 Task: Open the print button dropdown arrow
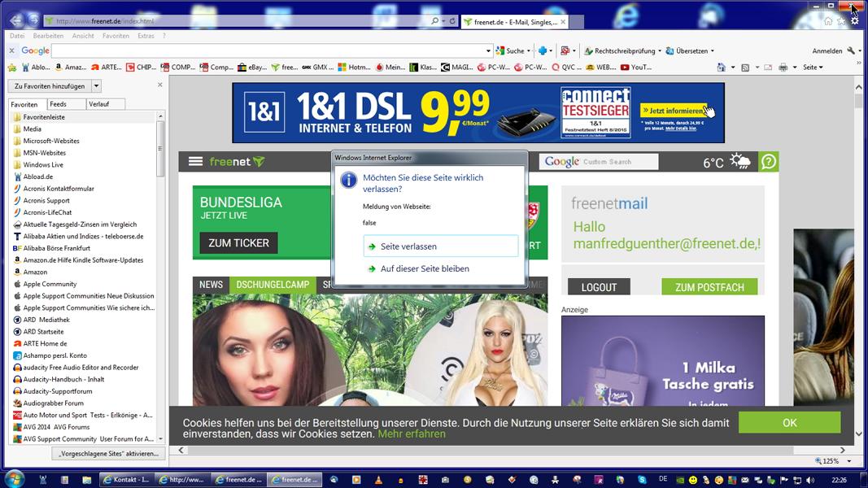(x=794, y=68)
